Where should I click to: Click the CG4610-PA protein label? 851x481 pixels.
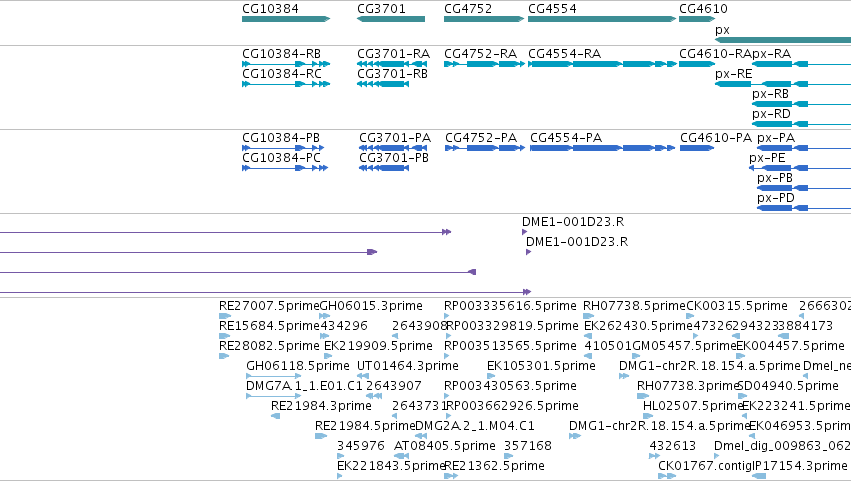716,138
